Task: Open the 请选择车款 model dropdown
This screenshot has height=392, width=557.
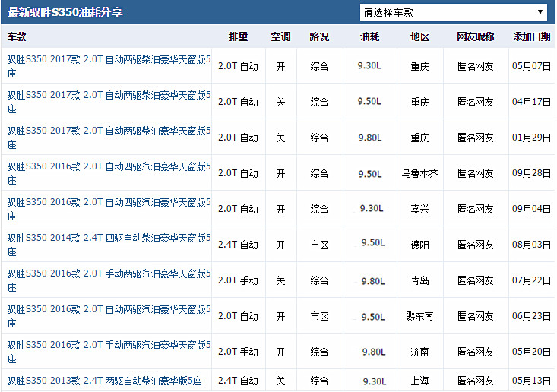Action: click(x=453, y=12)
